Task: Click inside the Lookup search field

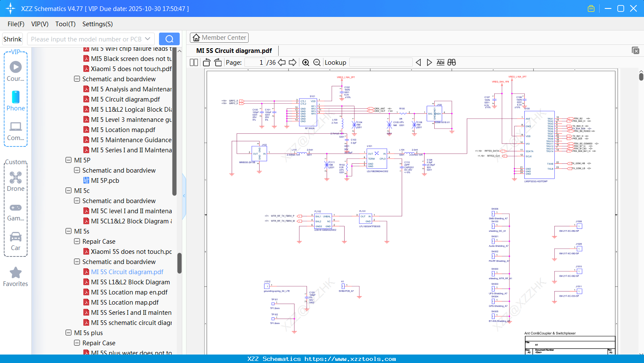Action: tap(380, 62)
